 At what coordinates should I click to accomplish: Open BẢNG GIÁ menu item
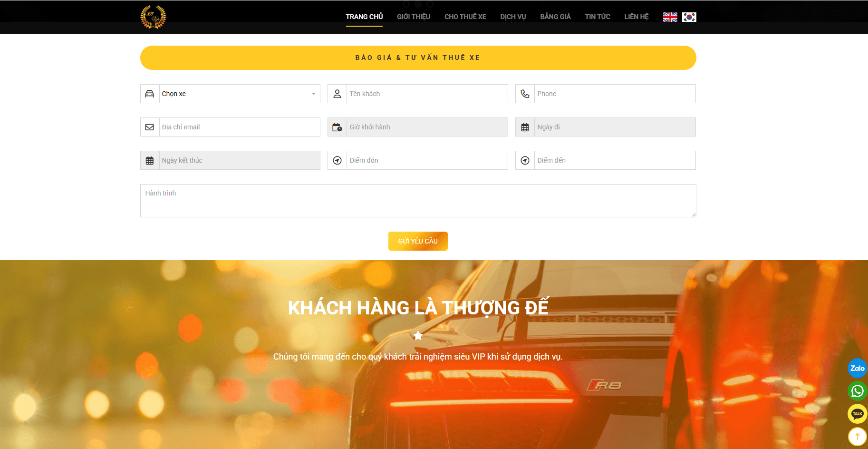(x=555, y=17)
